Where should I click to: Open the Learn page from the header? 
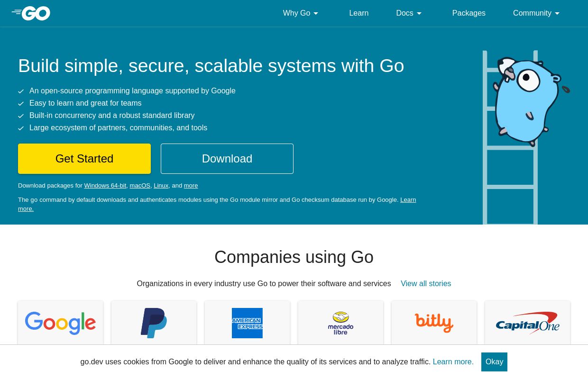pos(358,13)
